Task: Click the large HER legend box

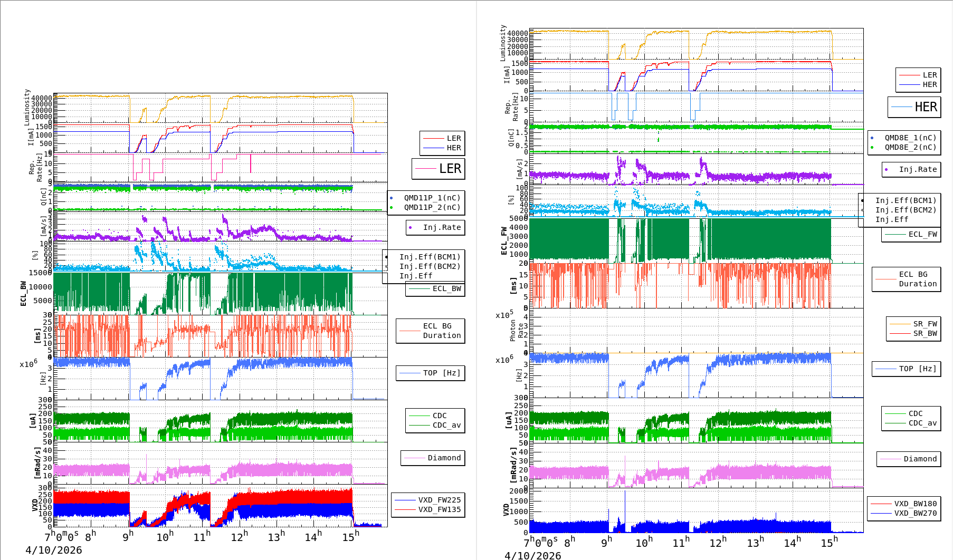Action: (x=914, y=107)
